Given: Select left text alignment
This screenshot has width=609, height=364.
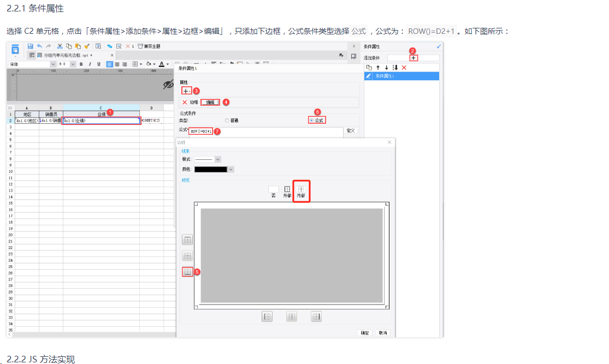Looking at the screenshot, I should pos(110,64).
